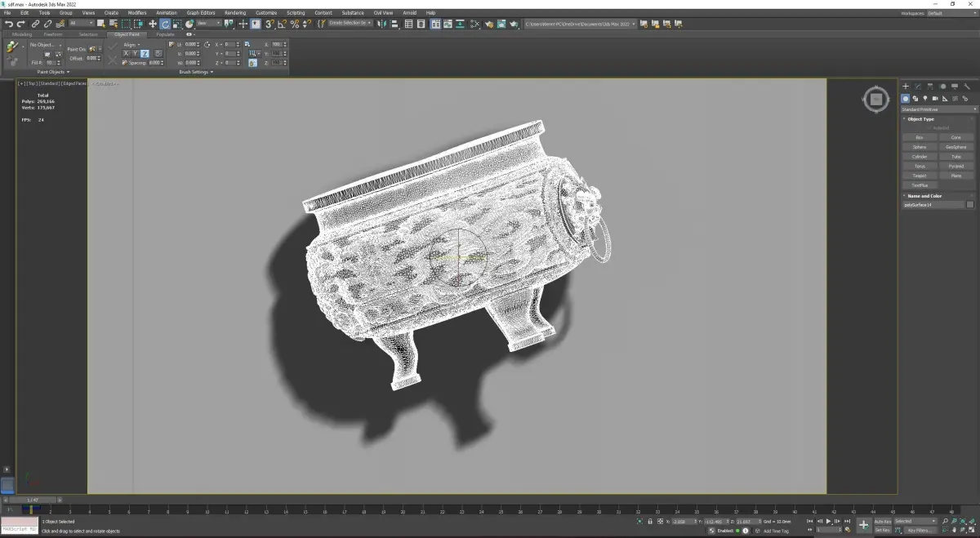Open the Modifiers menu

137,13
